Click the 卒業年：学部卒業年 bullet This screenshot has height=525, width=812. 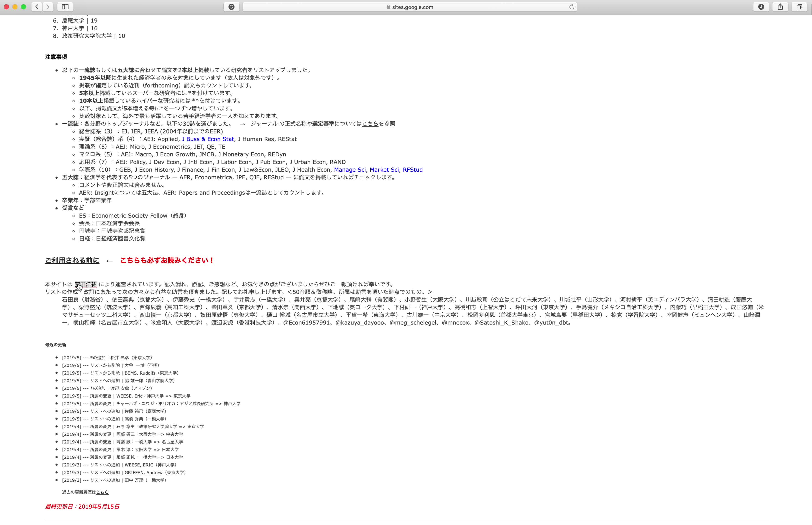click(x=87, y=201)
